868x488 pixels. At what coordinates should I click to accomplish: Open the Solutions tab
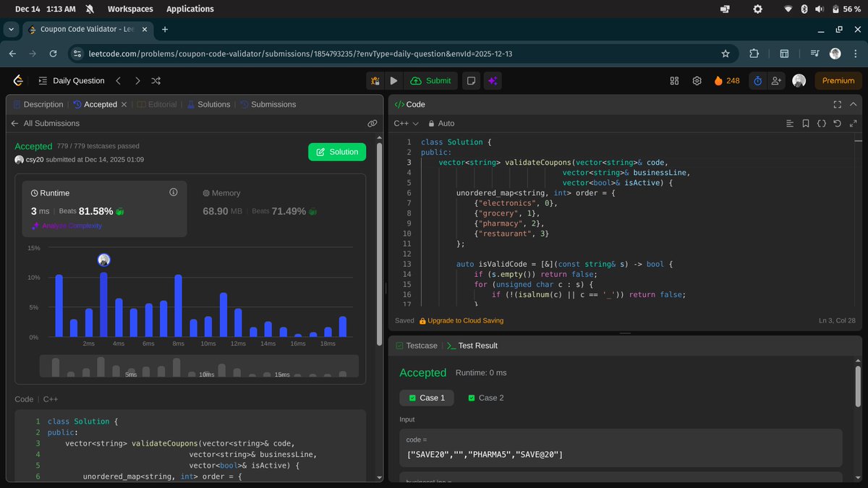(x=208, y=104)
